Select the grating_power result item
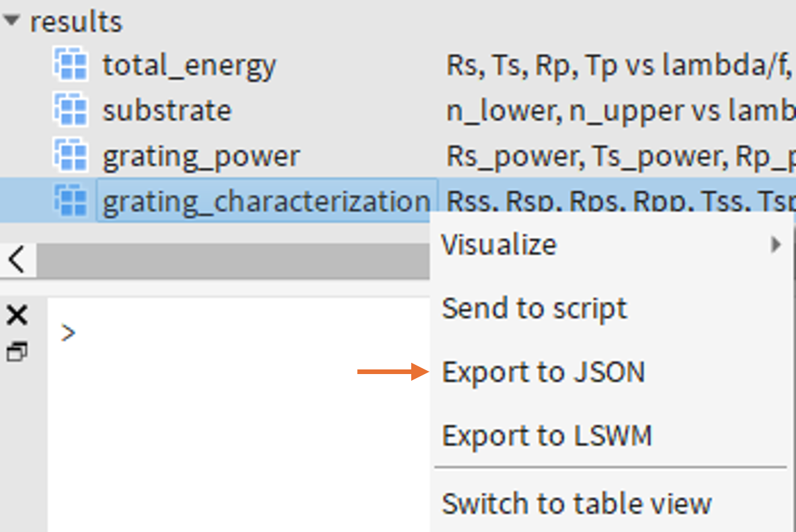Screen dimensions: 796x532 [201, 156]
